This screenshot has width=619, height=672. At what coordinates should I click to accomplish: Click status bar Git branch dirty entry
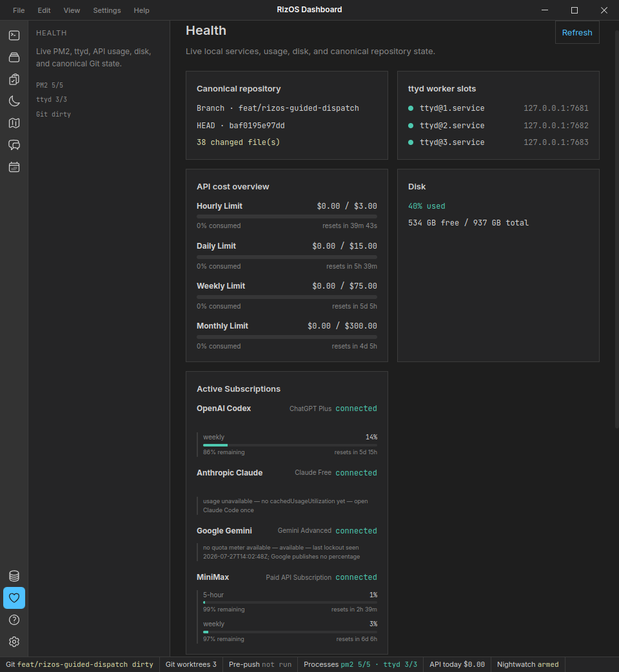pyautogui.click(x=79, y=664)
